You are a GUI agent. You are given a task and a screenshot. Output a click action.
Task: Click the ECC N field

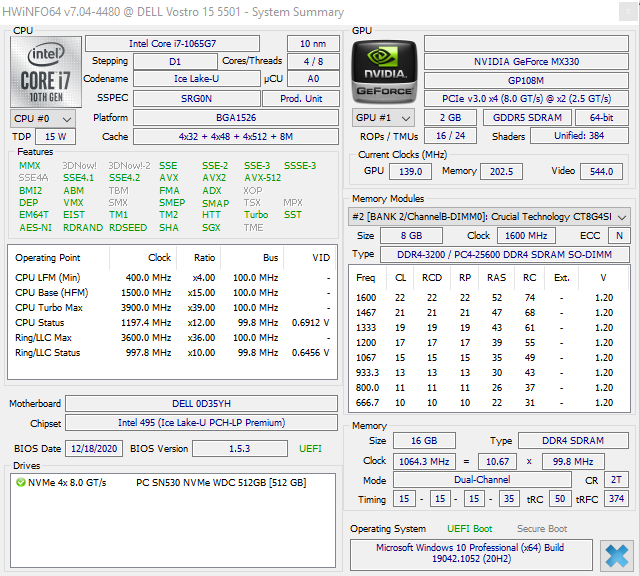(619, 236)
